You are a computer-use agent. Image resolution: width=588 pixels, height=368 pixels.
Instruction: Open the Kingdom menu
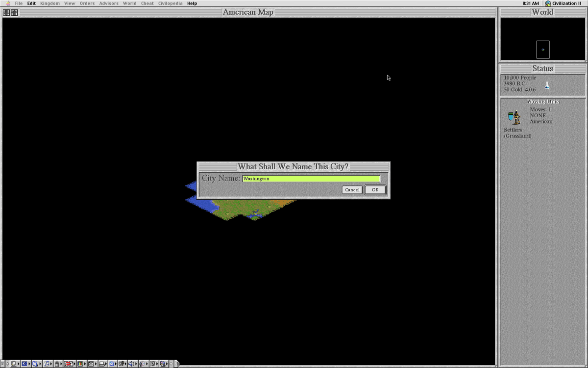pyautogui.click(x=50, y=3)
